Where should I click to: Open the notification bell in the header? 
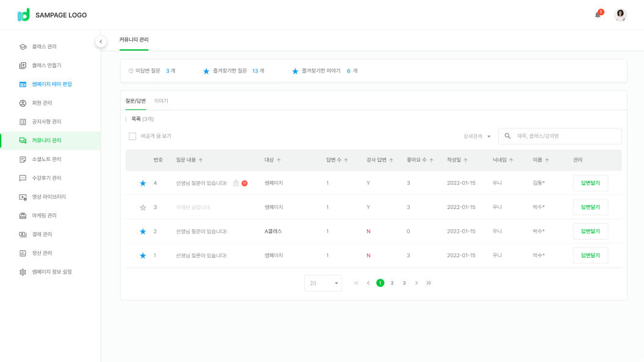click(x=598, y=15)
